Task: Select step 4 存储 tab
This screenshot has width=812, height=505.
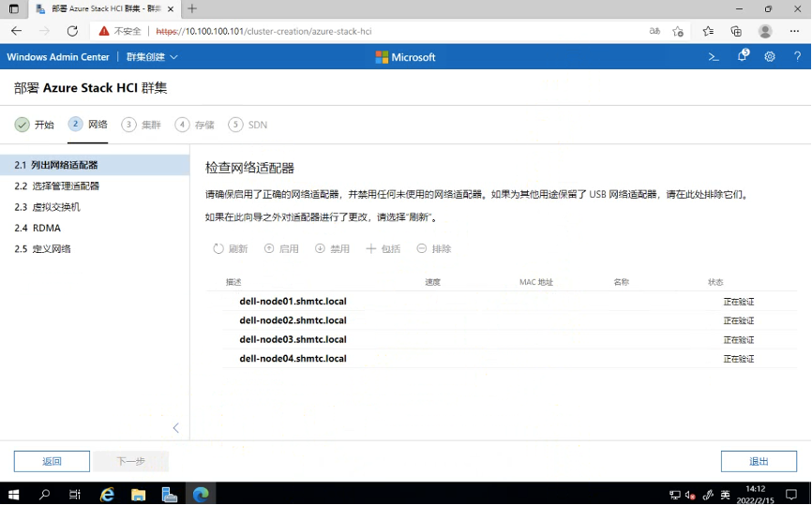Action: tap(195, 125)
